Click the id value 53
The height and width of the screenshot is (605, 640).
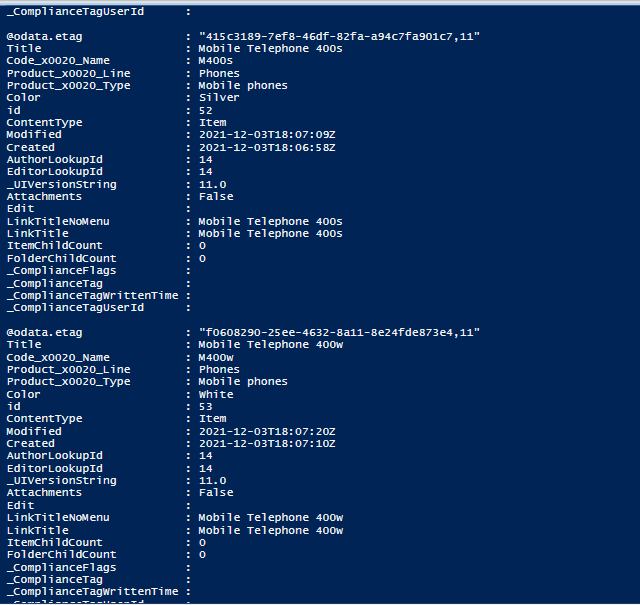205,406
